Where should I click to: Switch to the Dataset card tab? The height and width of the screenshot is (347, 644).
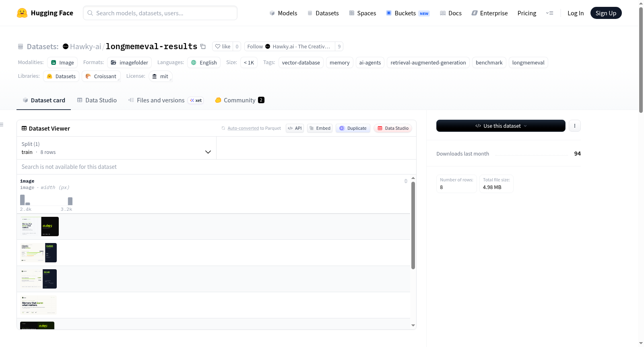pos(44,100)
